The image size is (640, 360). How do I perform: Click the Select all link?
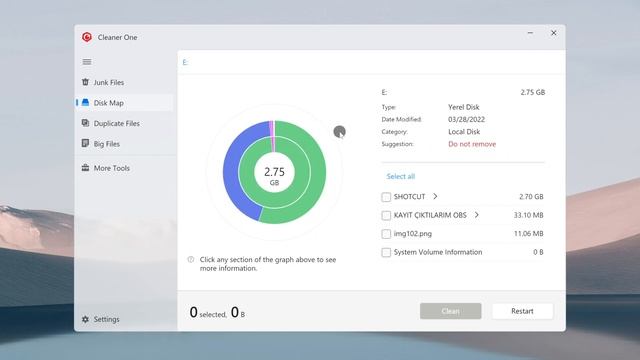coord(400,176)
